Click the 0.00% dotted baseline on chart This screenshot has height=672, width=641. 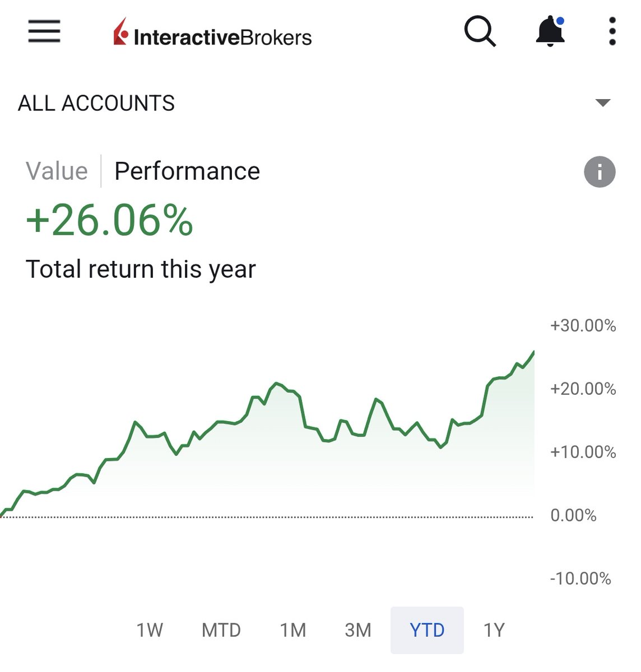pos(267,517)
